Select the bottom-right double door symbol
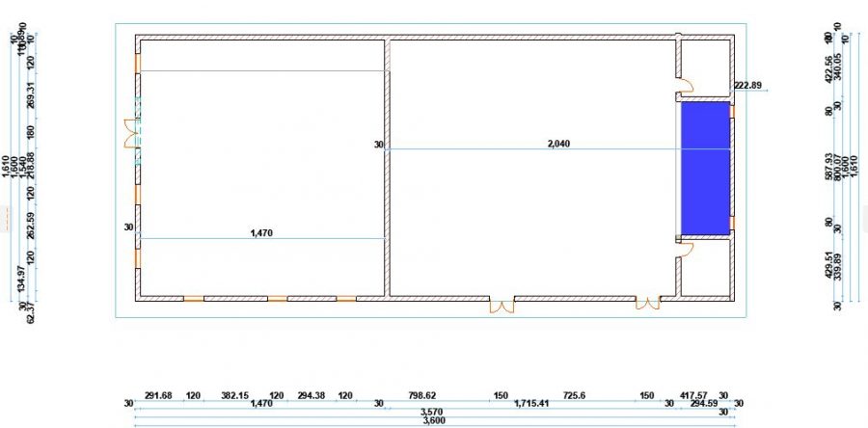Image resolution: width=868 pixels, height=428 pixels. click(x=647, y=305)
